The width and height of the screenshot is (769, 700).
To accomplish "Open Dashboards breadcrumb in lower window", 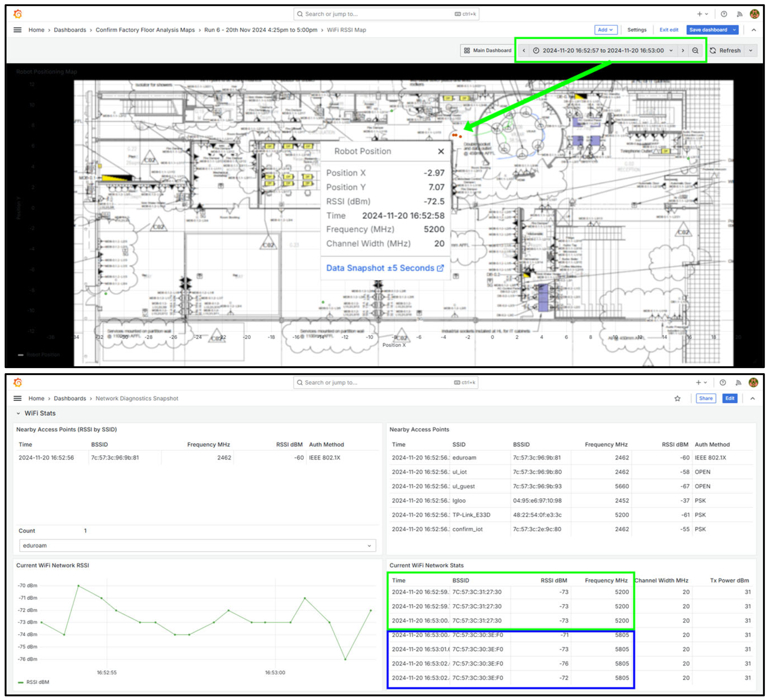I will [x=70, y=398].
